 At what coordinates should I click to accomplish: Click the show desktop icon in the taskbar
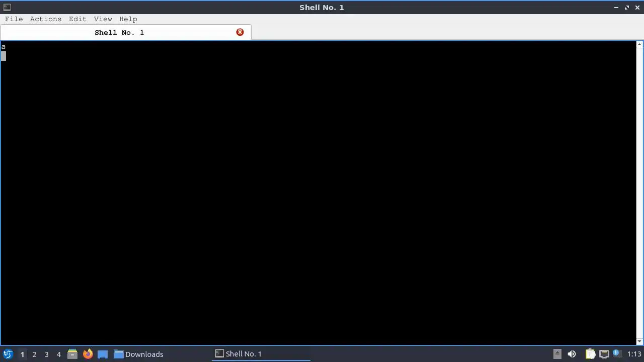(103, 354)
